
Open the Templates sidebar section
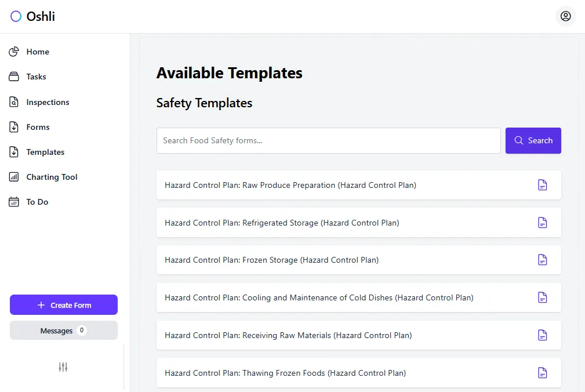click(x=45, y=152)
